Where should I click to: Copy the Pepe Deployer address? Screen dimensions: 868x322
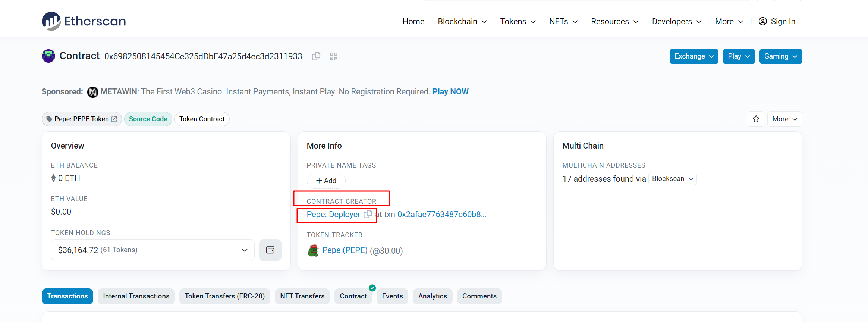(368, 214)
